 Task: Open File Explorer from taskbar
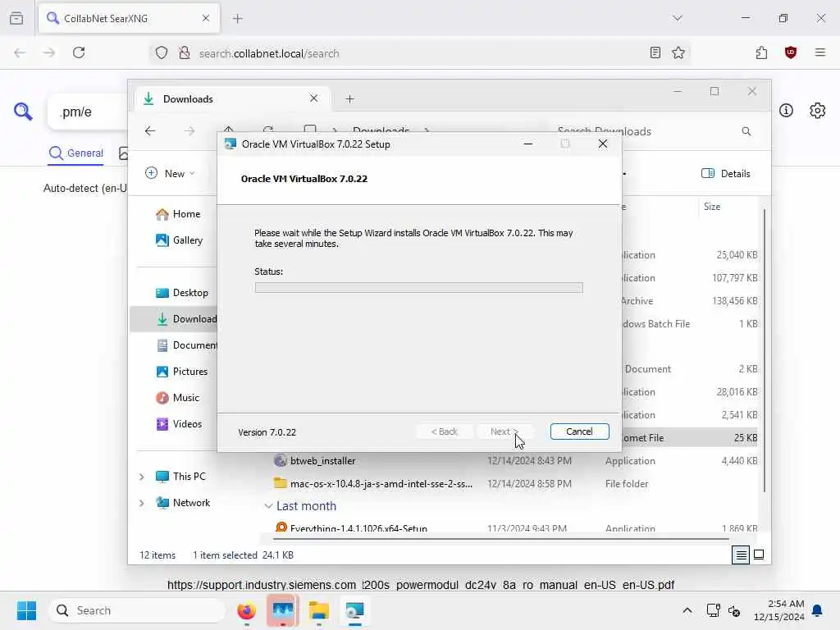click(319, 610)
